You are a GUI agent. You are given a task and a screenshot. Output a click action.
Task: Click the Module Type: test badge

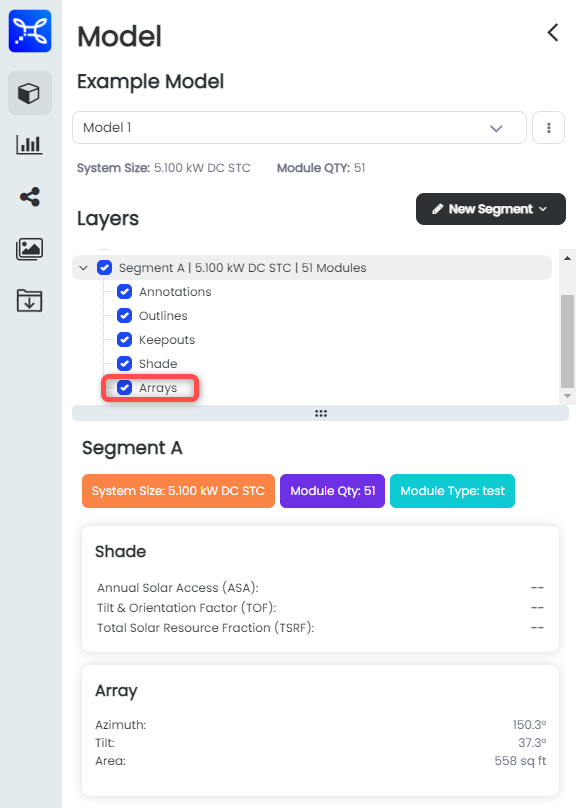tap(452, 491)
